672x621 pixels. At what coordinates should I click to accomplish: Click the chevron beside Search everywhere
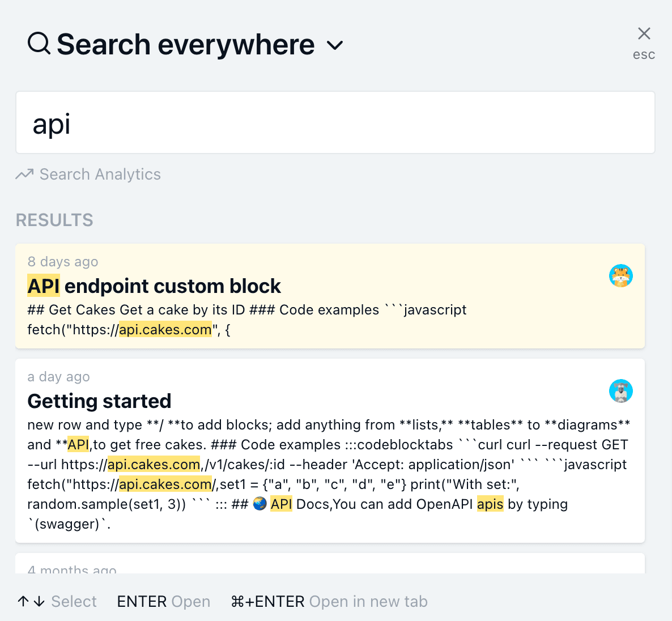(x=335, y=45)
